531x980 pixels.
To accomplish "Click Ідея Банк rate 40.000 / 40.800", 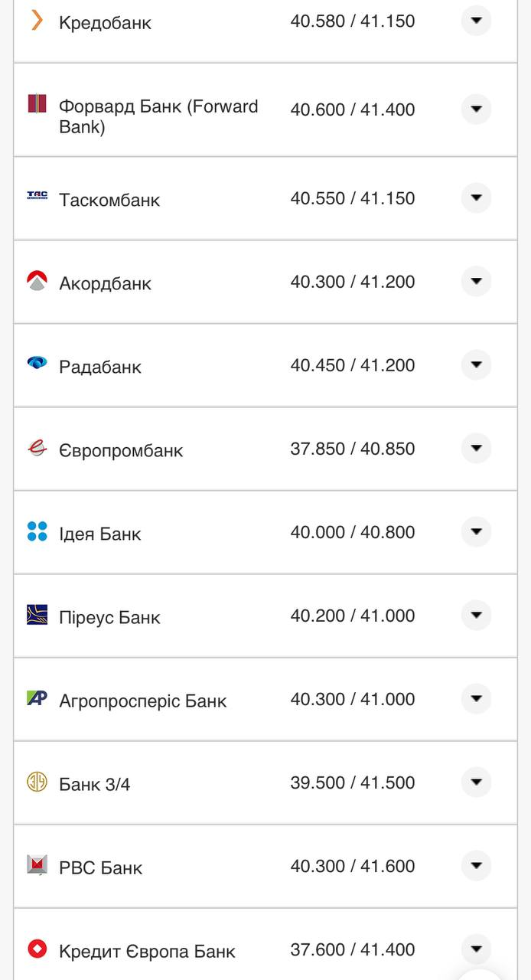I will tap(352, 532).
